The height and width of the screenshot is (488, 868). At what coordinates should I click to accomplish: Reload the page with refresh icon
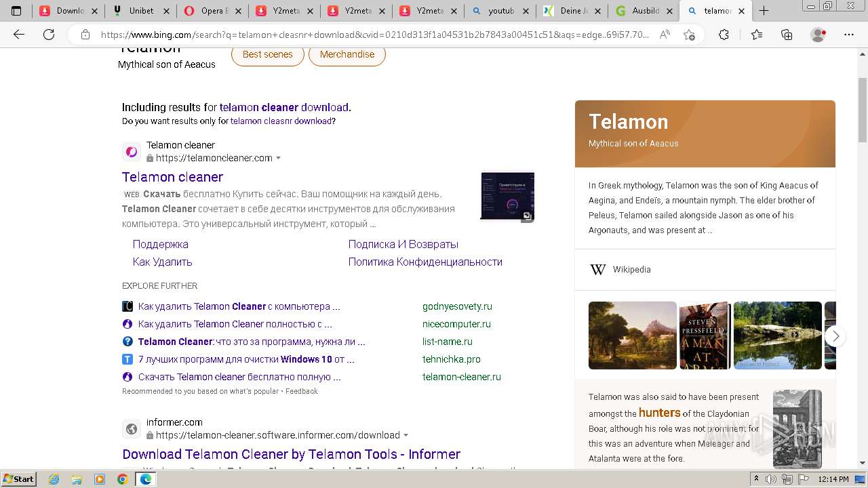(x=48, y=35)
